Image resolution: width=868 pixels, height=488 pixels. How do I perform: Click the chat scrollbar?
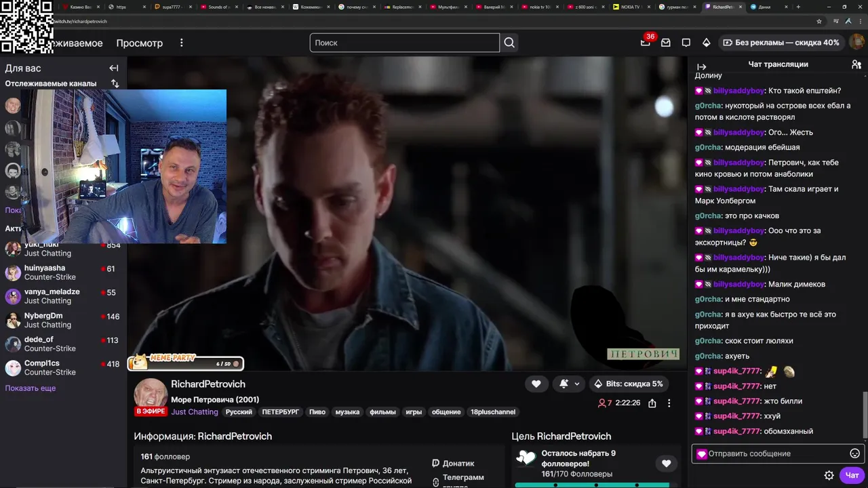pyautogui.click(x=864, y=413)
